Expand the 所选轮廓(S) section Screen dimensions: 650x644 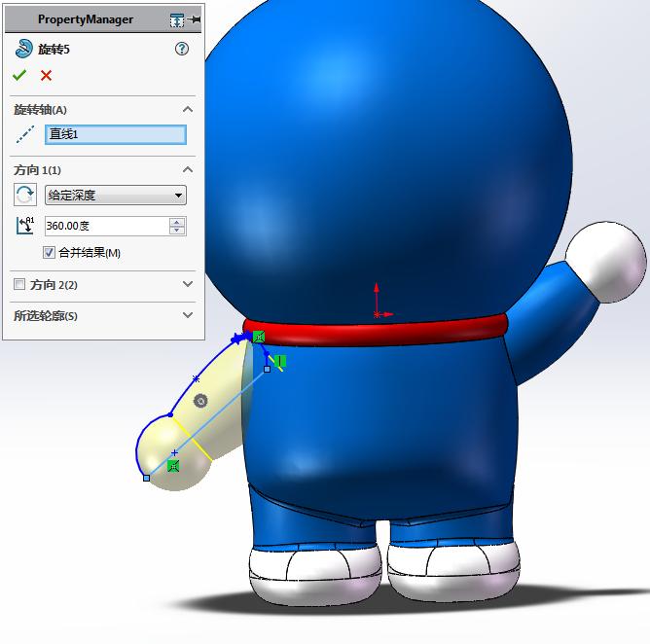(188, 315)
